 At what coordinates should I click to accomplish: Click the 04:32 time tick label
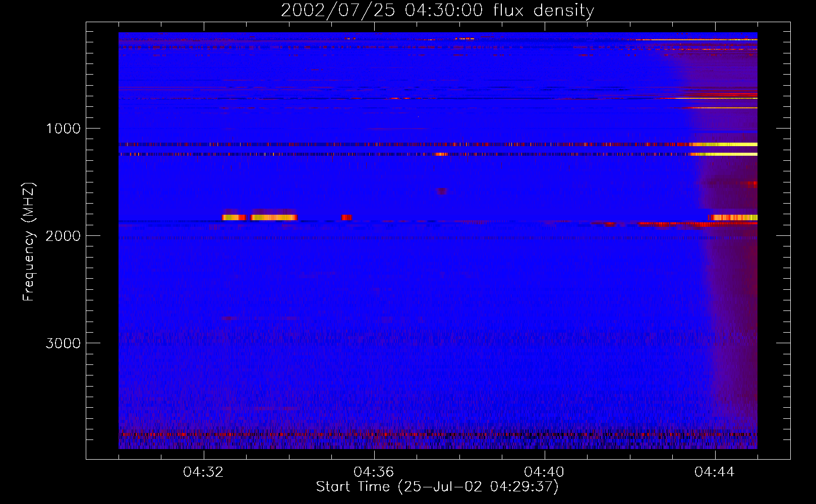coord(204,472)
